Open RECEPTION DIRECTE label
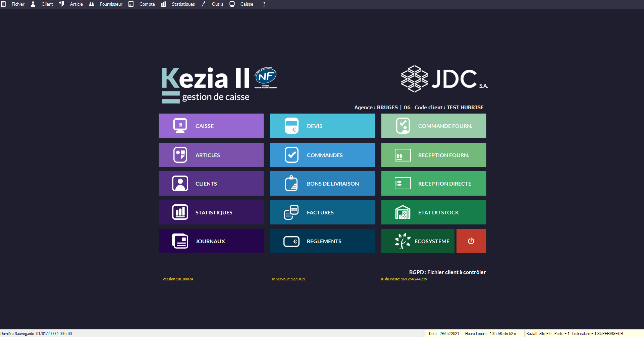The image size is (644, 337). (445, 184)
